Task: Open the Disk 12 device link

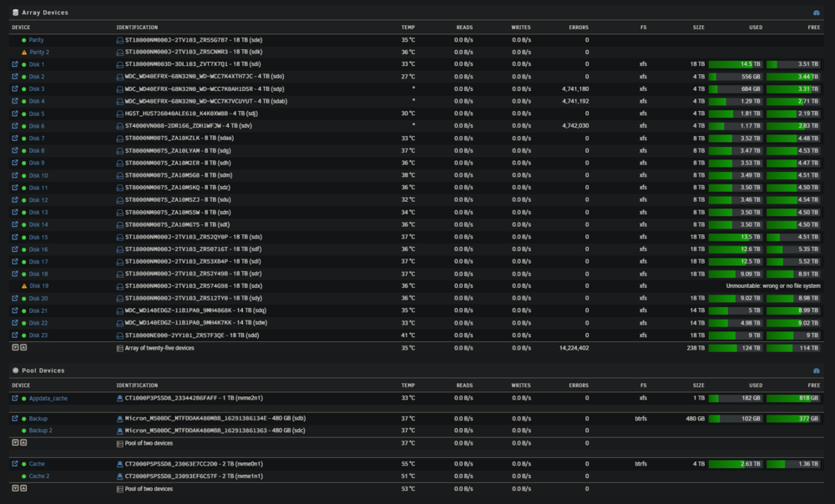Action: [x=38, y=200]
